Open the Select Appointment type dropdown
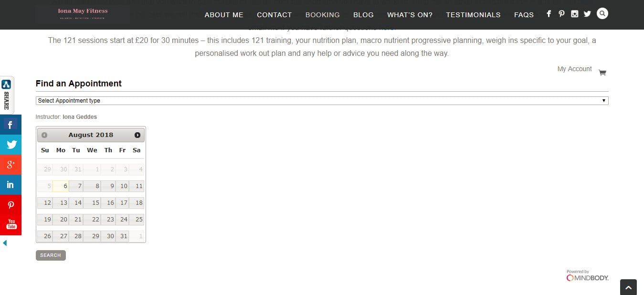Screen dimensions: 644x295 pos(322,101)
